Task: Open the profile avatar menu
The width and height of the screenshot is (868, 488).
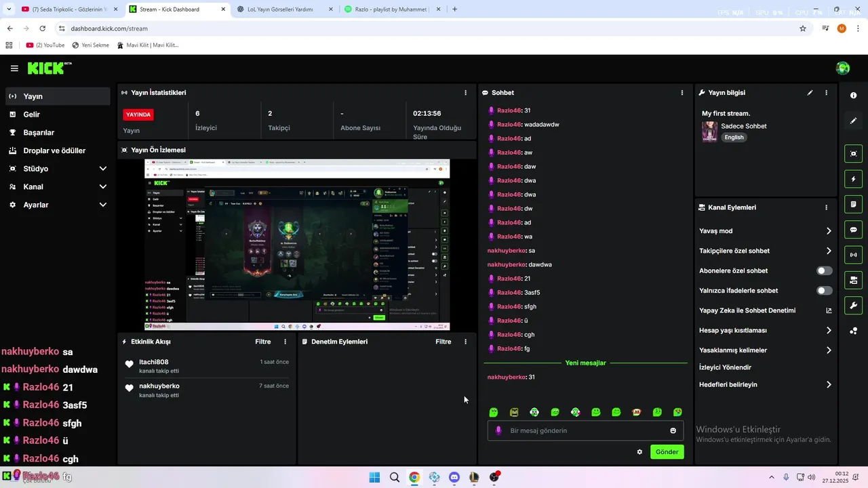Action: point(843,68)
